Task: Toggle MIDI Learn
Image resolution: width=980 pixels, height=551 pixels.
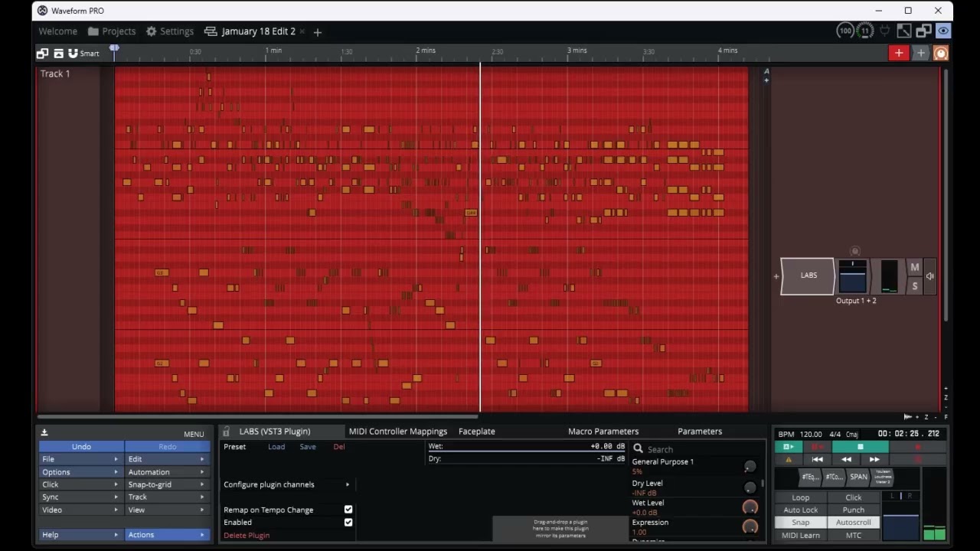Action: (x=800, y=536)
